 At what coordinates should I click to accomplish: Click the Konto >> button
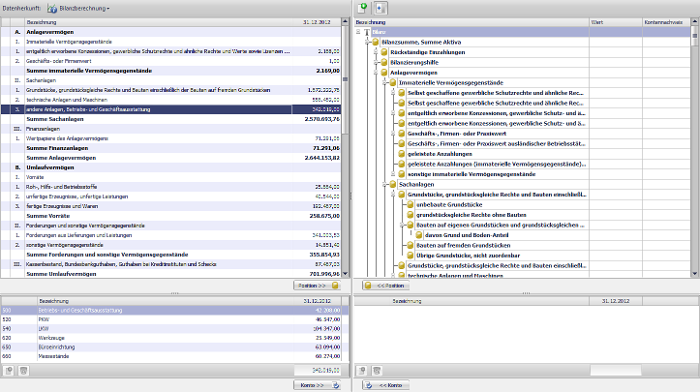[x=317, y=385]
